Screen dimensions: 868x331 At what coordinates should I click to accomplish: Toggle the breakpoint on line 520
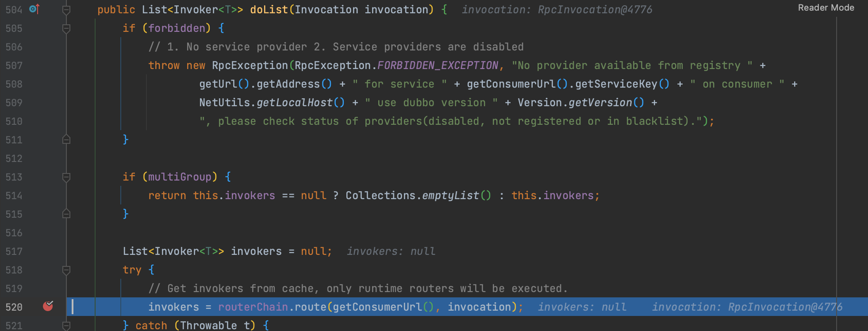48,306
